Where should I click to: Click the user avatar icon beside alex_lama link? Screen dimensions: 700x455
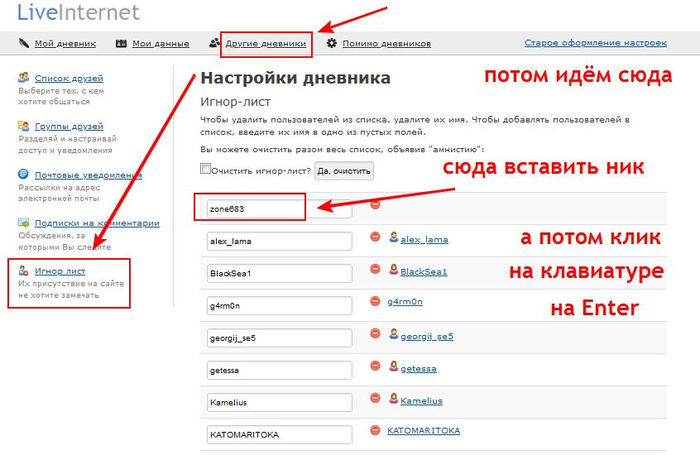pyautogui.click(x=393, y=237)
